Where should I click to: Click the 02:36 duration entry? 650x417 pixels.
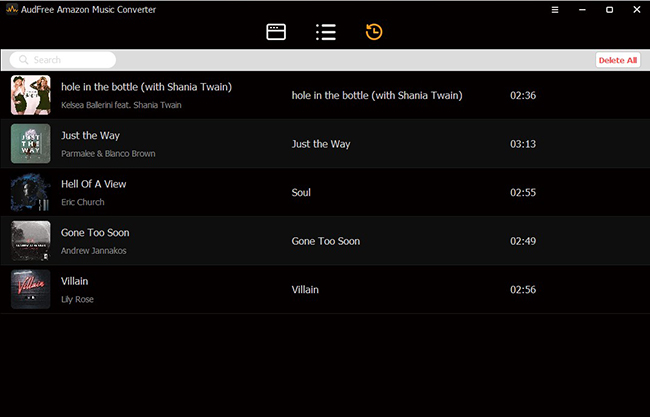[523, 96]
